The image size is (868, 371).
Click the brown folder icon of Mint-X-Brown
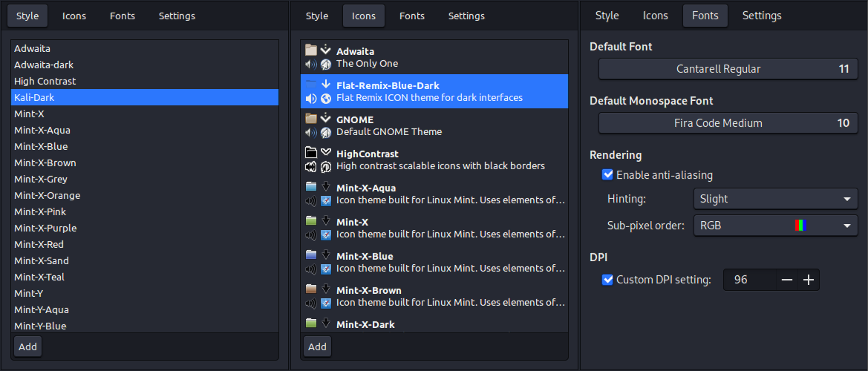(311, 289)
